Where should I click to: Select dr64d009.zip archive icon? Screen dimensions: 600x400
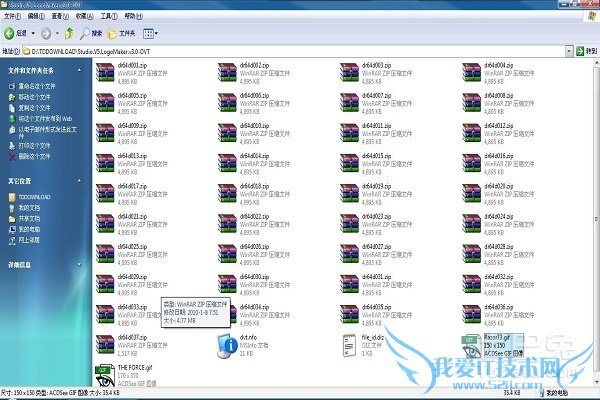click(105, 133)
